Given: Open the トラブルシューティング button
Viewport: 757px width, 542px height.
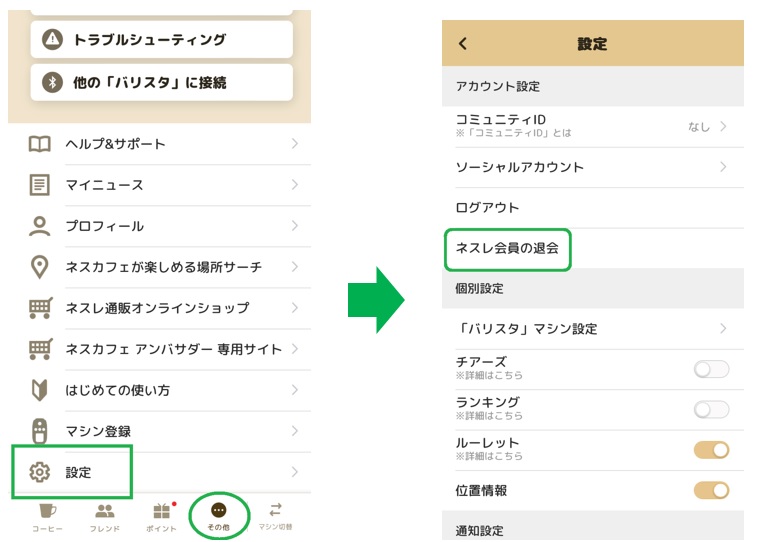Looking at the screenshot, I should pos(162,40).
